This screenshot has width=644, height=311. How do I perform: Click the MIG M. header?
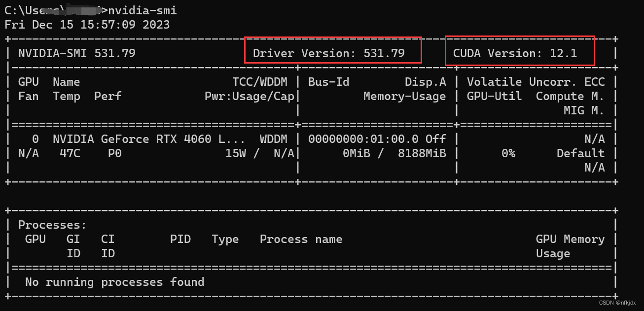(584, 110)
